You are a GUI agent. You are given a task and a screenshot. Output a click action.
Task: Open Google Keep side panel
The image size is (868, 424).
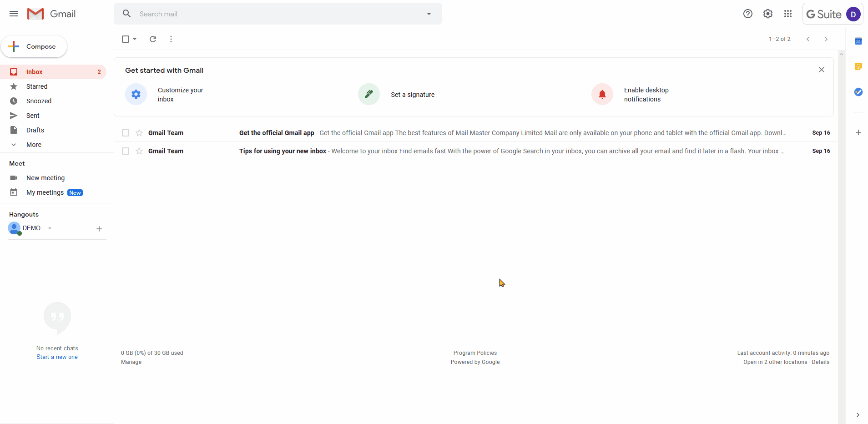(x=858, y=66)
